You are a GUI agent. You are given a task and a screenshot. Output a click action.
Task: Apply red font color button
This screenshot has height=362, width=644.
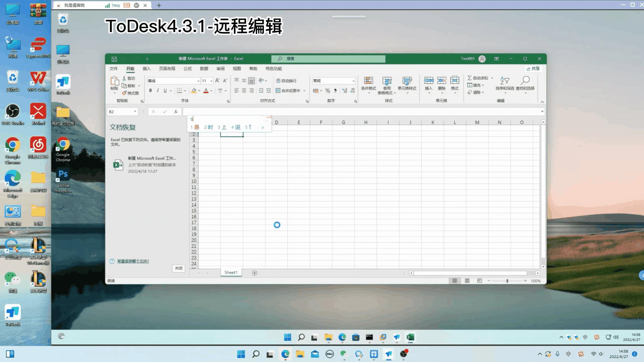[x=206, y=90]
